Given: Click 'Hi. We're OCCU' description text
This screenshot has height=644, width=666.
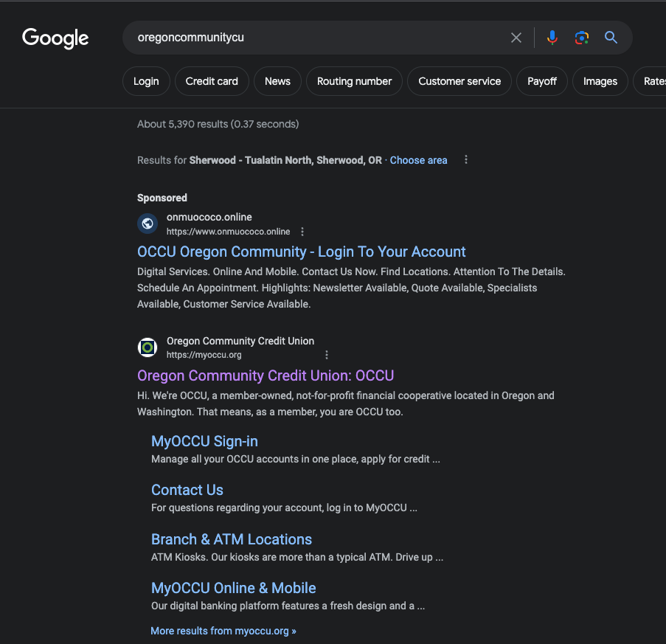Looking at the screenshot, I should (x=346, y=404).
